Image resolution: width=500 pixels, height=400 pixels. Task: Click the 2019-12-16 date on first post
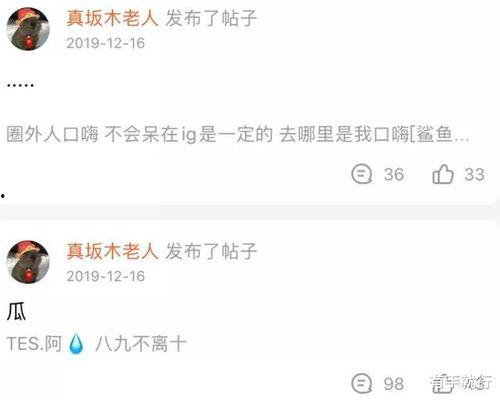(105, 43)
